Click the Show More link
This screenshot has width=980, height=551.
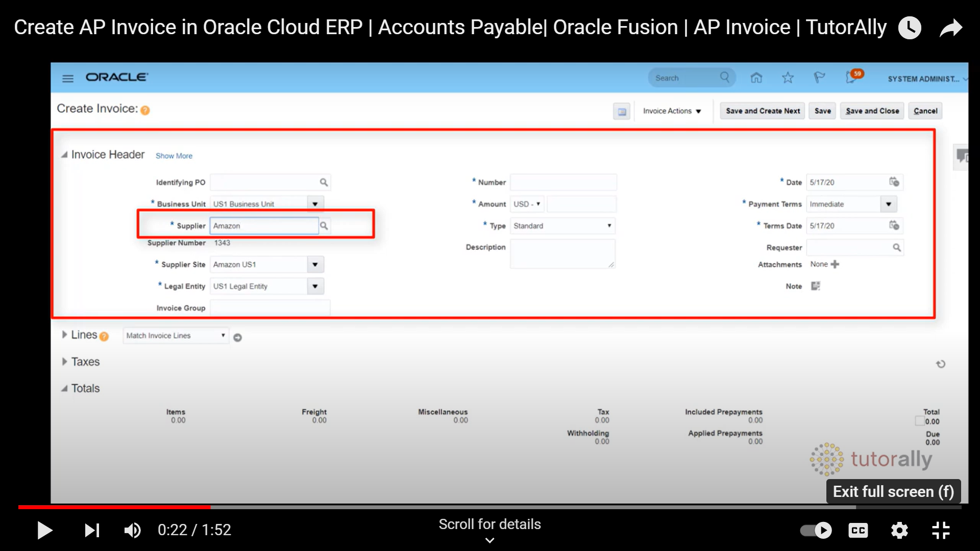174,156
